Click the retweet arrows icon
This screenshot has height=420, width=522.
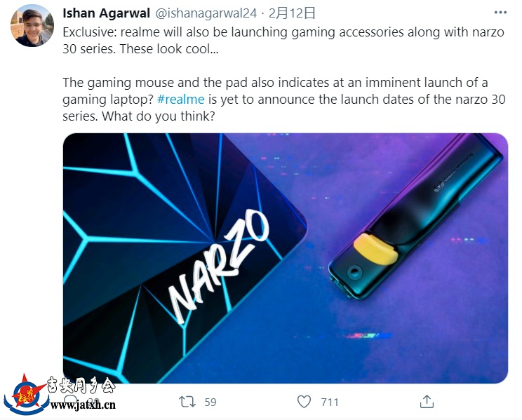[187, 402]
